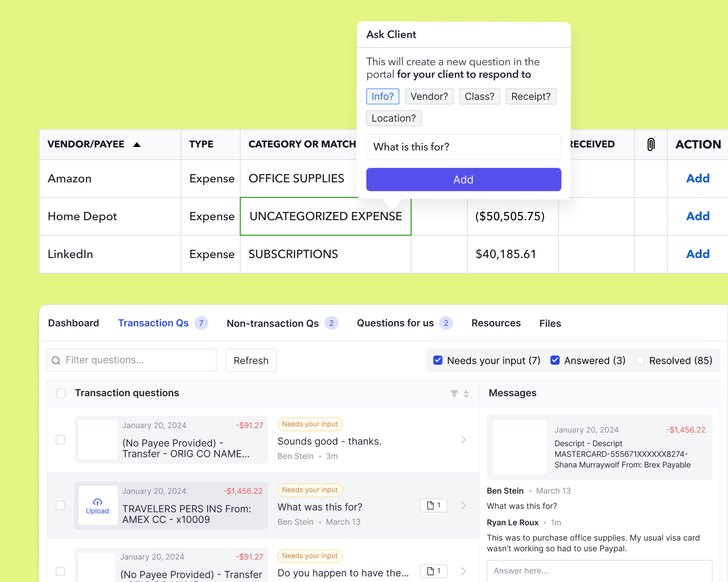Switch to the Non-transaction Qs tab
728x582 pixels.
pyautogui.click(x=273, y=323)
